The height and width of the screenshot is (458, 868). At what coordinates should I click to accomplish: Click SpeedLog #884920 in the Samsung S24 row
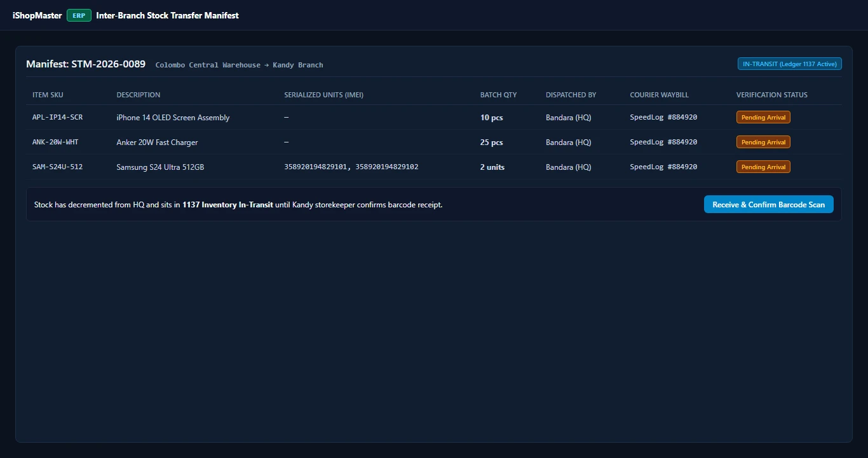(664, 167)
